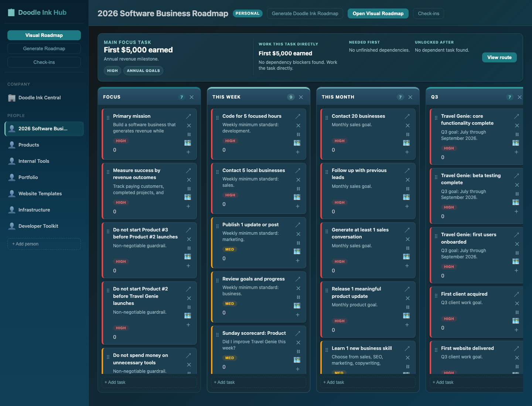Click link icon on Generate at least 1 sales conversation
This screenshot has width=532, height=406.
click(407, 248)
